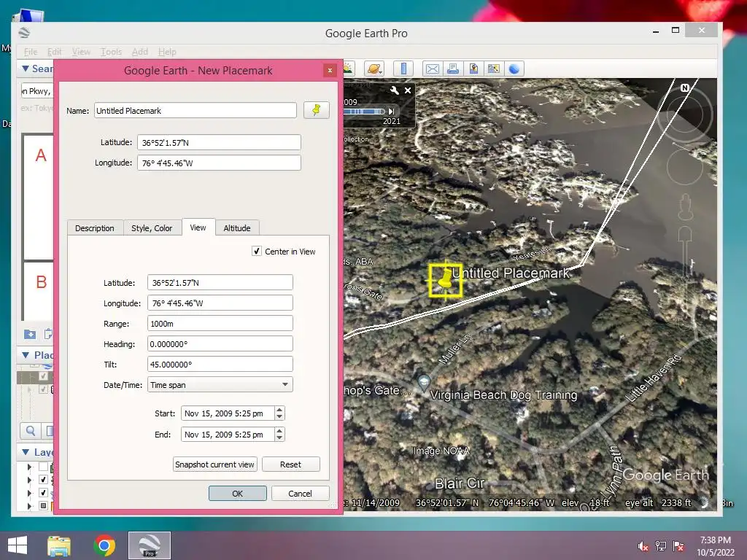Open the Tools menu
Screen dimensions: 747x560
pyautogui.click(x=111, y=52)
